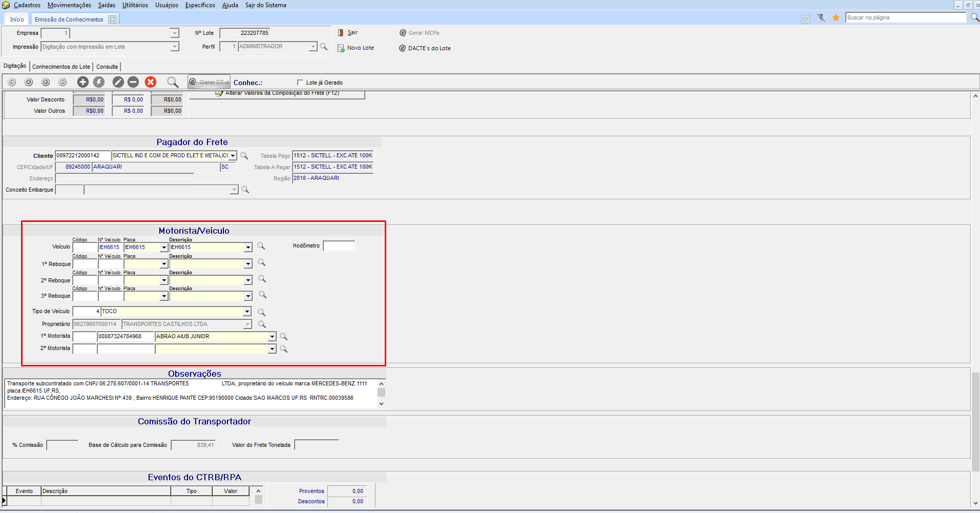This screenshot has width=980, height=513.
Task: Jump to the last record in toolbar
Action: tap(62, 82)
